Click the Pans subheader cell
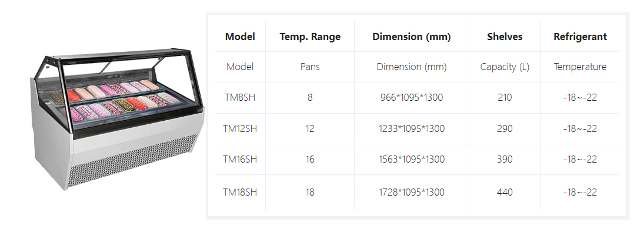The image size is (644, 238). [x=310, y=67]
